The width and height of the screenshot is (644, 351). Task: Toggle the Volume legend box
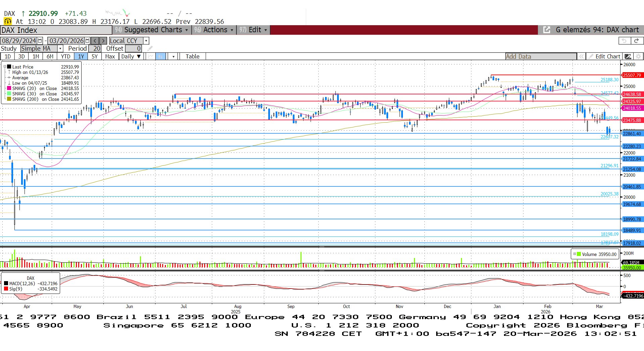pyautogui.click(x=574, y=254)
